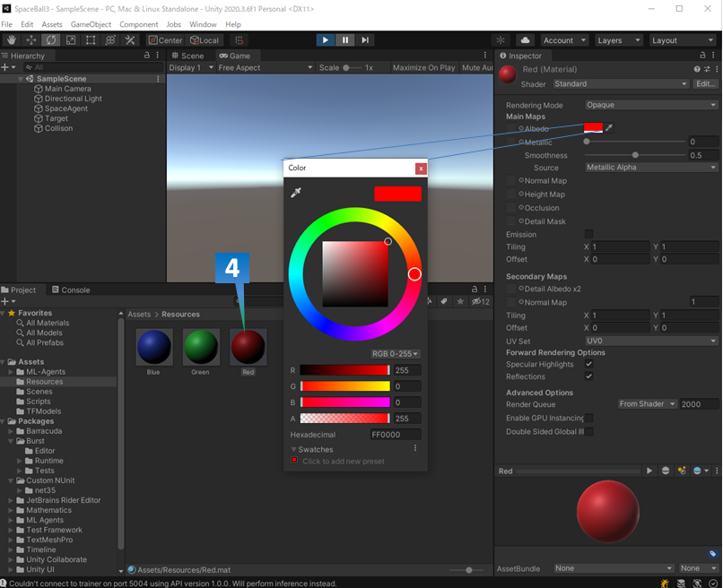The image size is (723, 588).
Task: Open Red material help icon
Action: [x=697, y=69]
